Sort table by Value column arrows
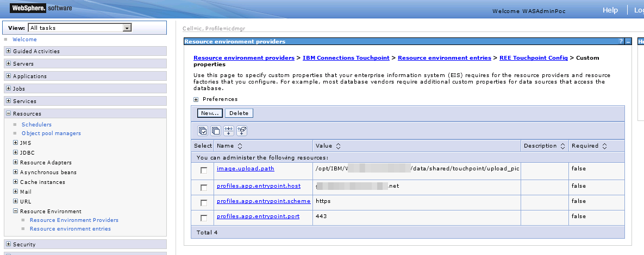The image size is (644, 255). 339,146
